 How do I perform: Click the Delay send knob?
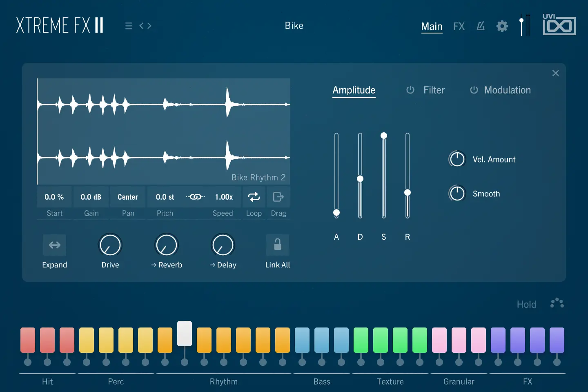[x=223, y=245]
